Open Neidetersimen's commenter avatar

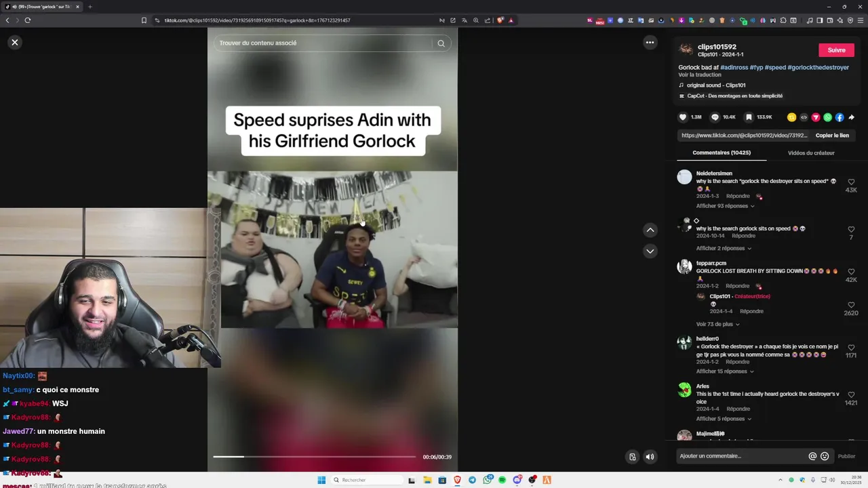pos(684,177)
